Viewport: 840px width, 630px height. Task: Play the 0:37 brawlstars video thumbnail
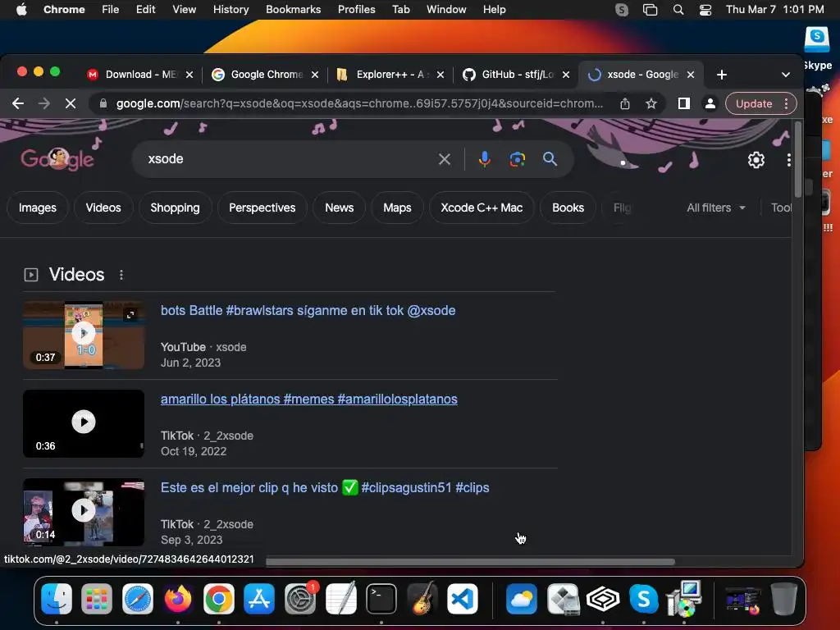[x=84, y=335]
